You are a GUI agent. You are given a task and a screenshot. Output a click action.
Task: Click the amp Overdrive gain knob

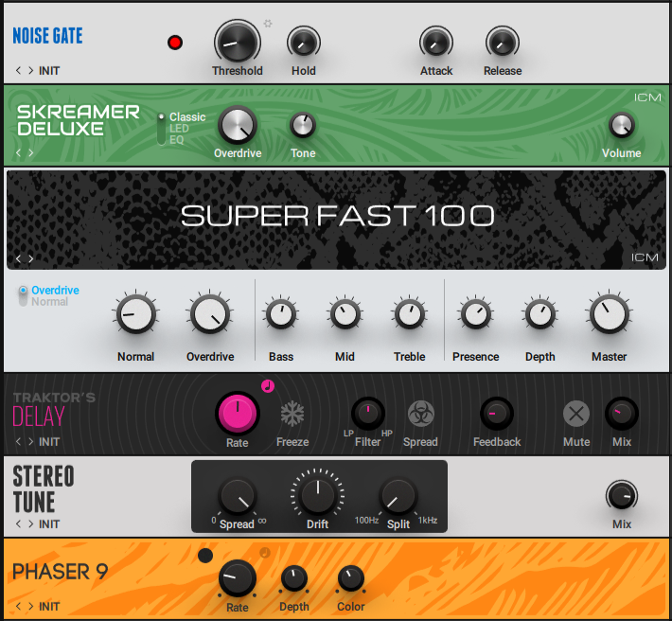(x=210, y=314)
